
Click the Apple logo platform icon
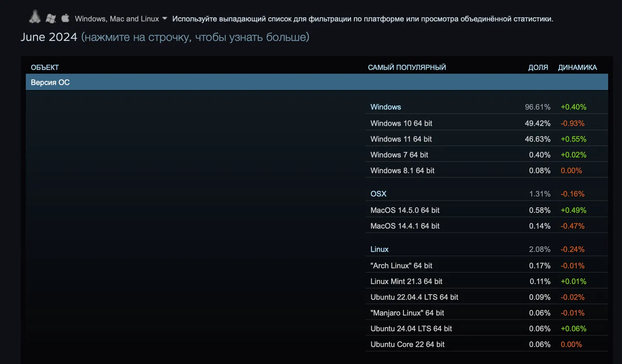[x=65, y=18]
